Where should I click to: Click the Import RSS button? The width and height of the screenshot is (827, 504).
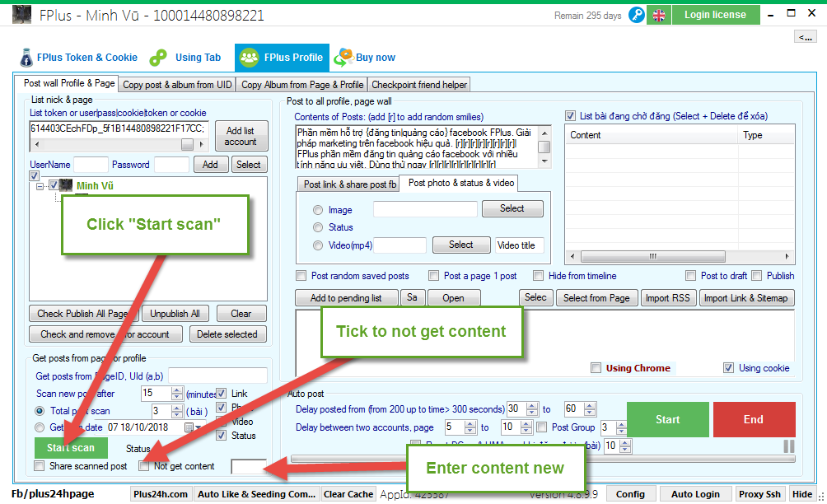coord(668,298)
